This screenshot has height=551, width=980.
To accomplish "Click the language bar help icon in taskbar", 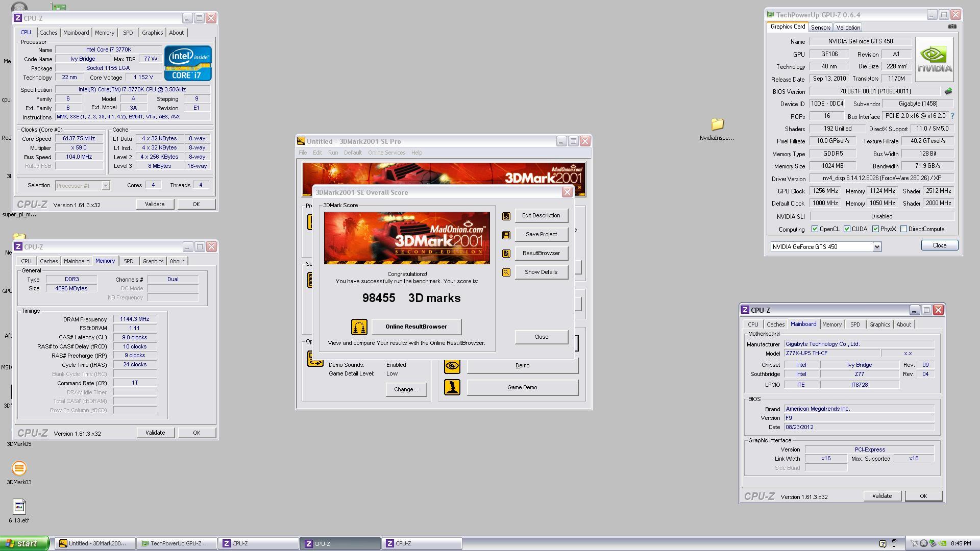I will (x=883, y=544).
